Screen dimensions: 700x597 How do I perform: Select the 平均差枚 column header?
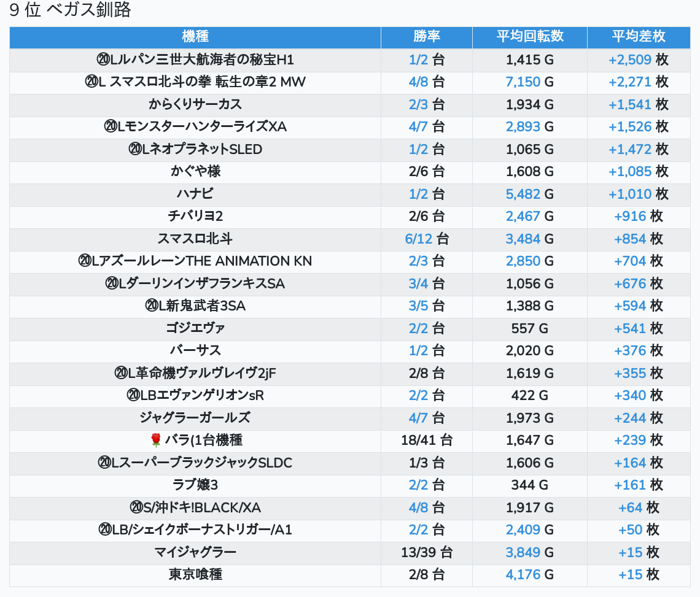pos(638,37)
